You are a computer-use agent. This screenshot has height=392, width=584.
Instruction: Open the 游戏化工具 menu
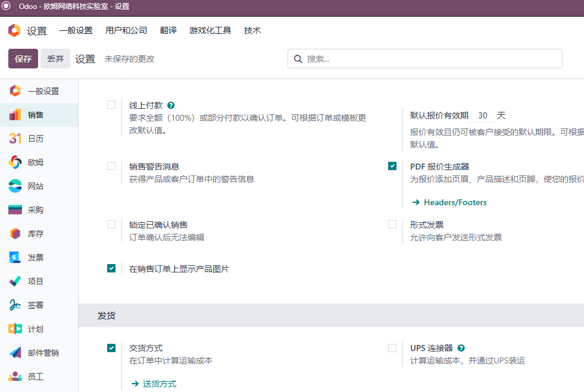(x=210, y=30)
